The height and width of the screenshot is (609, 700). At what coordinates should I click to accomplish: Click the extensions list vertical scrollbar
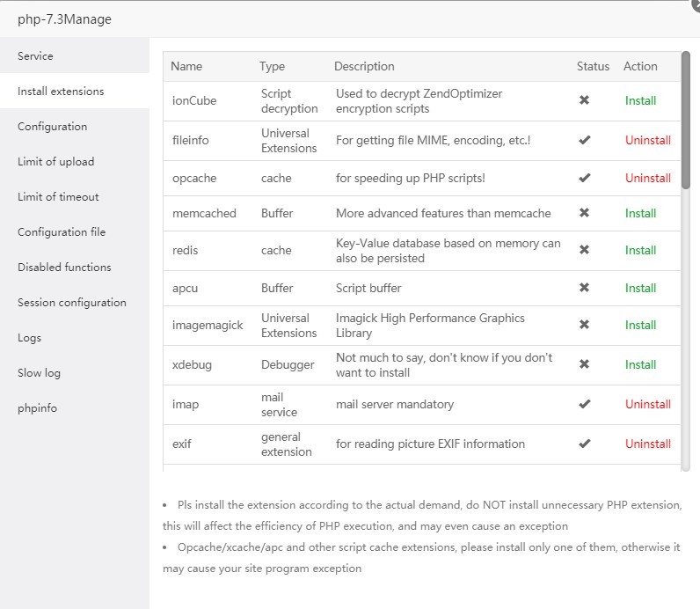(x=685, y=119)
